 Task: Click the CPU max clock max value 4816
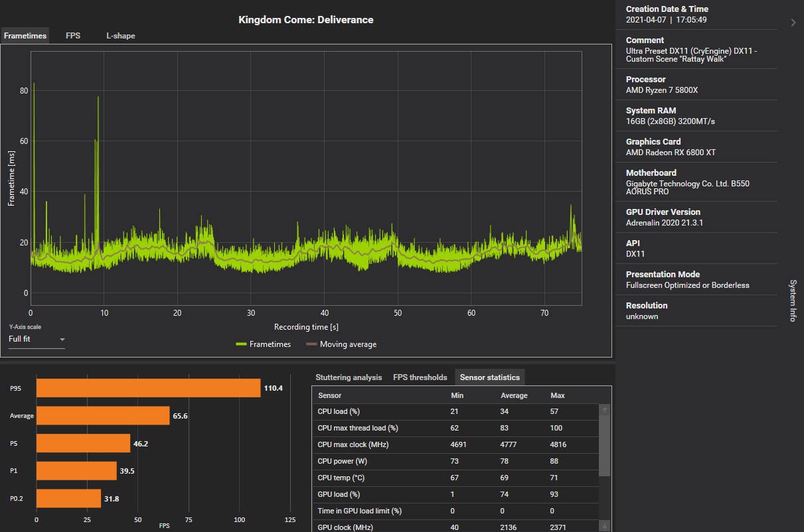558,444
